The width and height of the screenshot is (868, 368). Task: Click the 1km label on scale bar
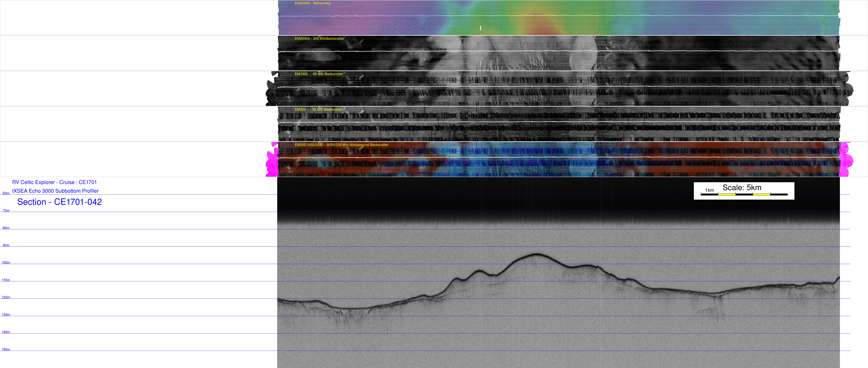[x=709, y=190]
